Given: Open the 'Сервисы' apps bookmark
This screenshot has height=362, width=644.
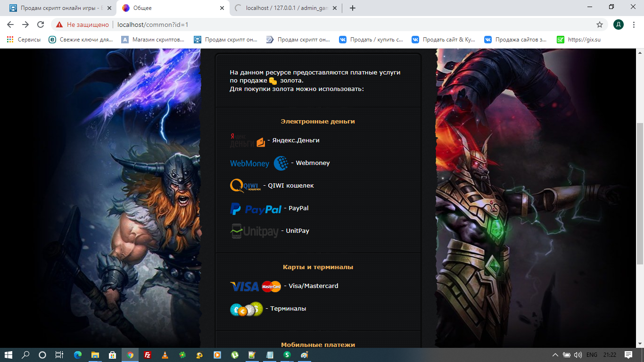Looking at the screenshot, I should coord(24,40).
